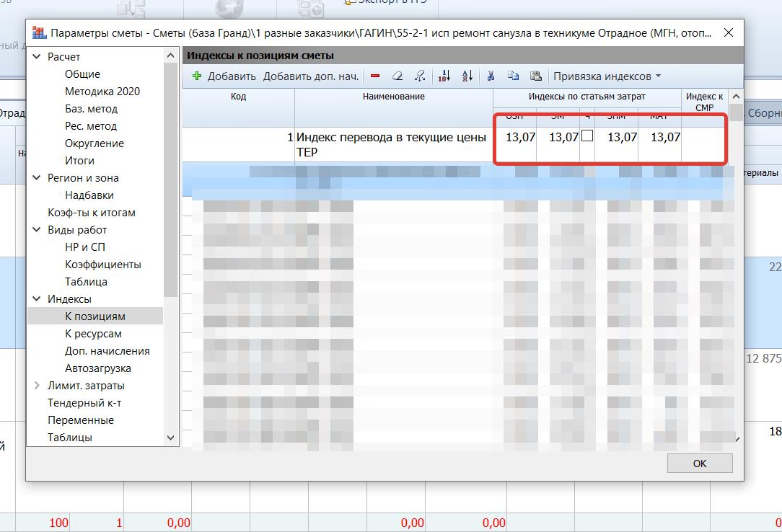Select НР и СП item
Screen dimensions: 782x532
pos(85,247)
